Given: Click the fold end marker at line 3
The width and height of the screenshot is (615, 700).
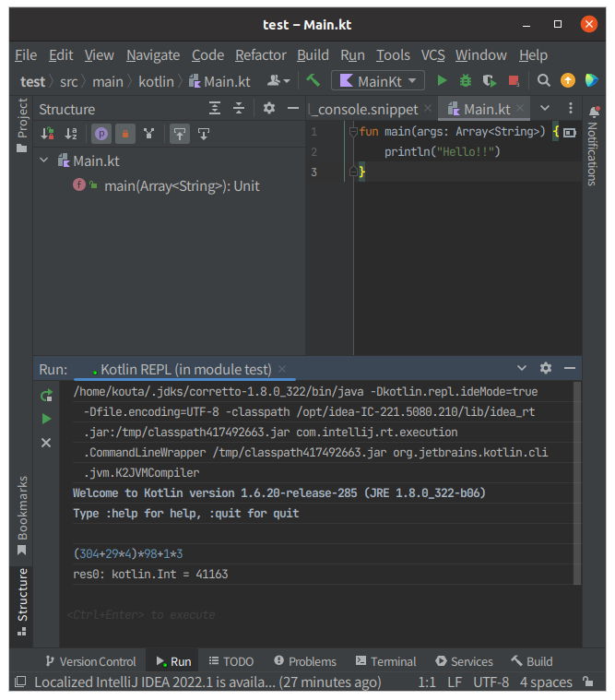Looking at the screenshot, I should (353, 172).
